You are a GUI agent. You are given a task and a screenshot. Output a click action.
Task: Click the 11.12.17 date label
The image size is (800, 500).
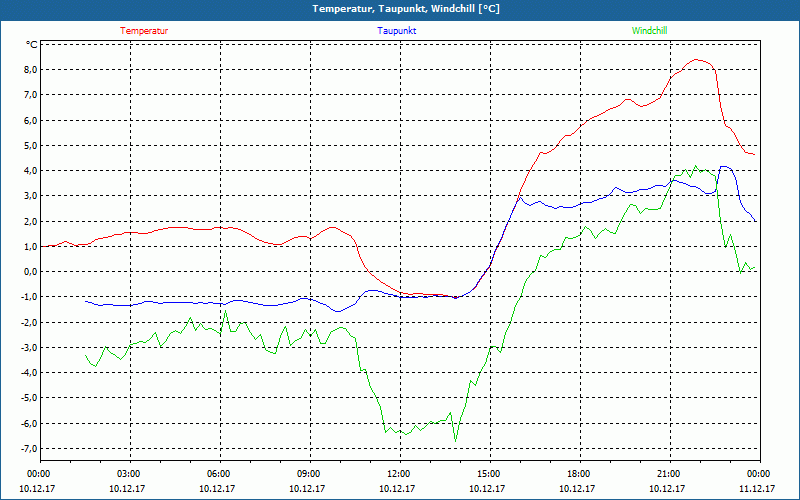pyautogui.click(x=757, y=488)
